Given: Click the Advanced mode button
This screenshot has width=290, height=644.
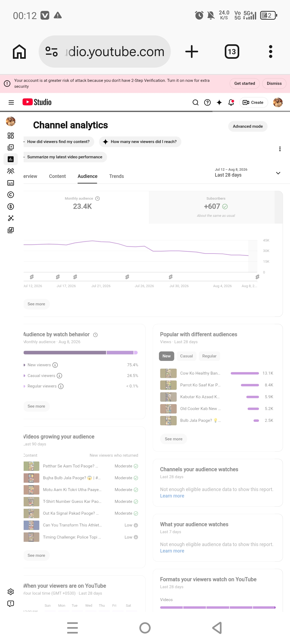Looking at the screenshot, I should tap(248, 126).
